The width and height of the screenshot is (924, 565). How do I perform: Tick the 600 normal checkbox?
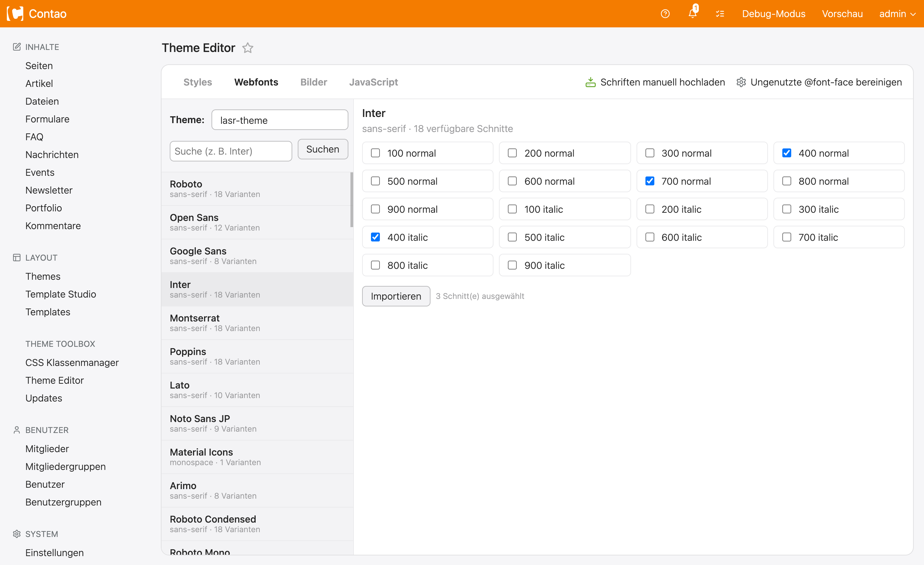[512, 181]
